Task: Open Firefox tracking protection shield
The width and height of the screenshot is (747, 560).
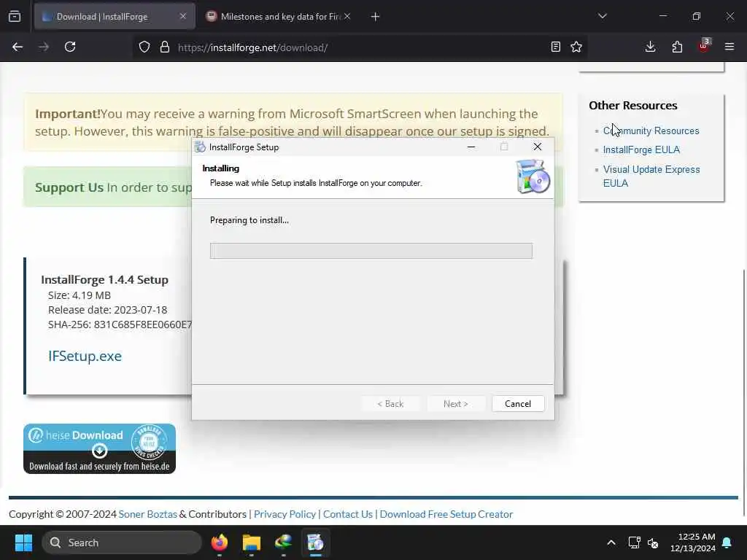Action: coord(144,47)
